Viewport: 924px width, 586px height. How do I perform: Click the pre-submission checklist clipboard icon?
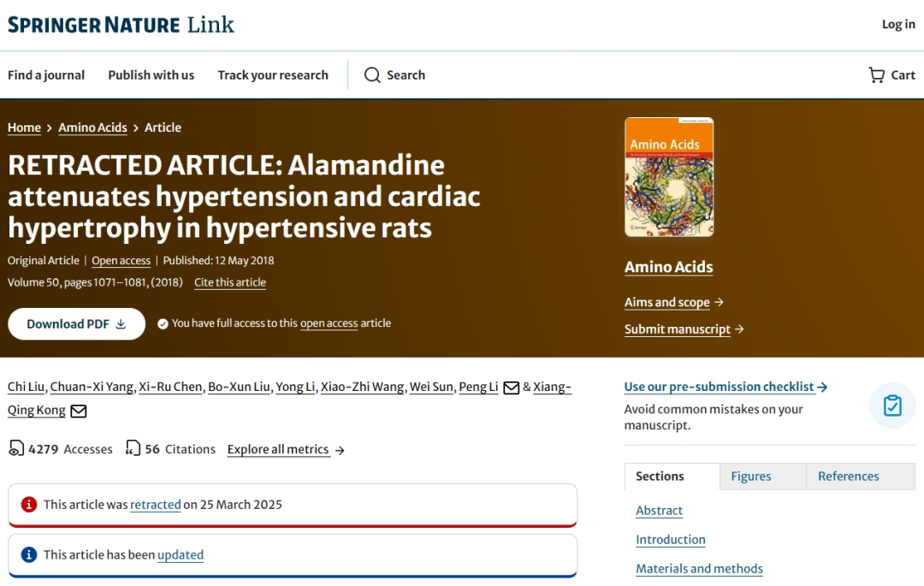click(x=892, y=405)
